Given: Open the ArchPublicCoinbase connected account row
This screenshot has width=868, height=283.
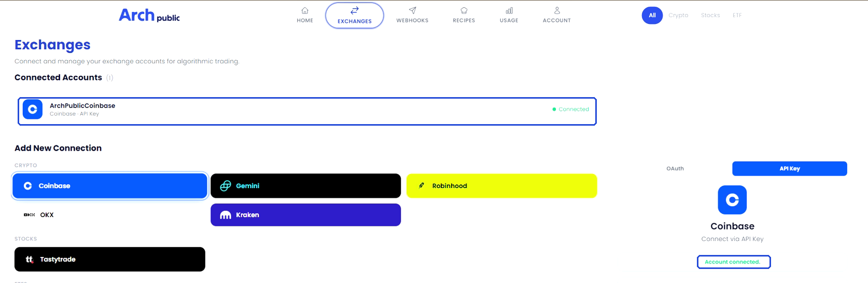Looking at the screenshot, I should click(x=307, y=111).
